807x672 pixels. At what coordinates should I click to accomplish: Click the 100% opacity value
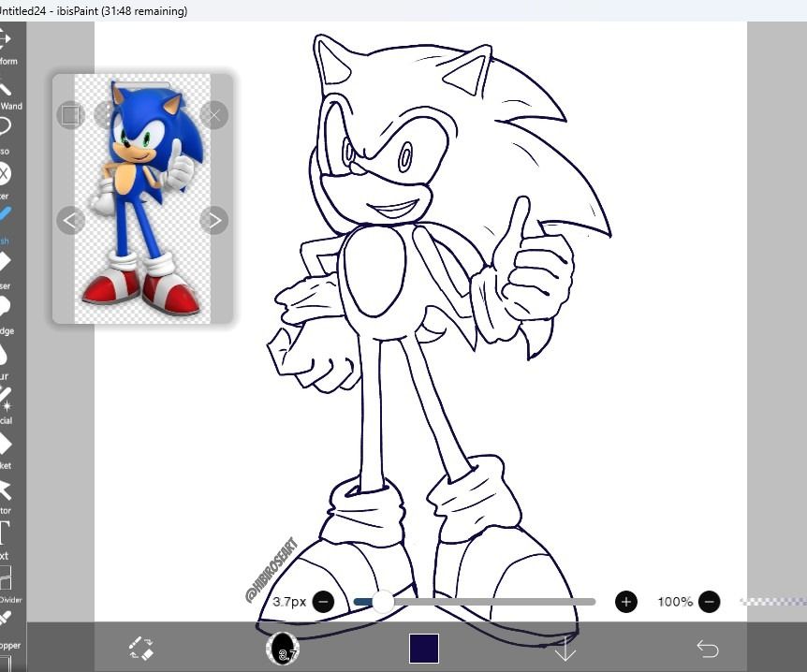click(675, 602)
